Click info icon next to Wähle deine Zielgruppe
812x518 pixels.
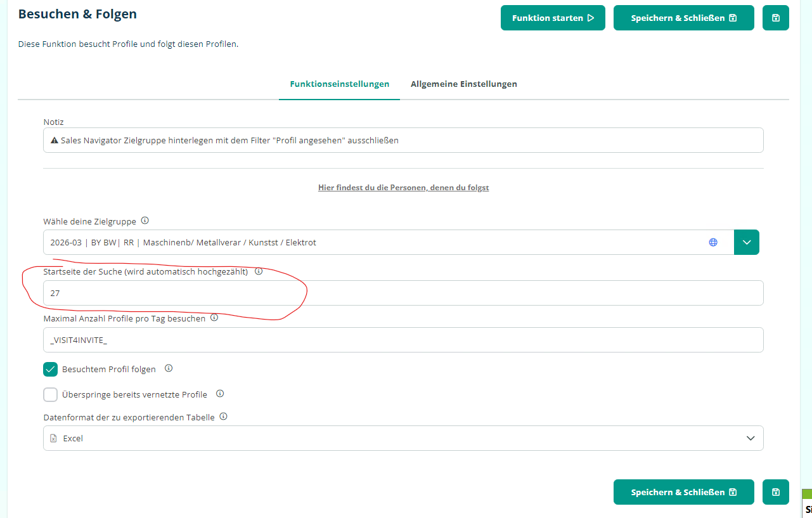(145, 221)
